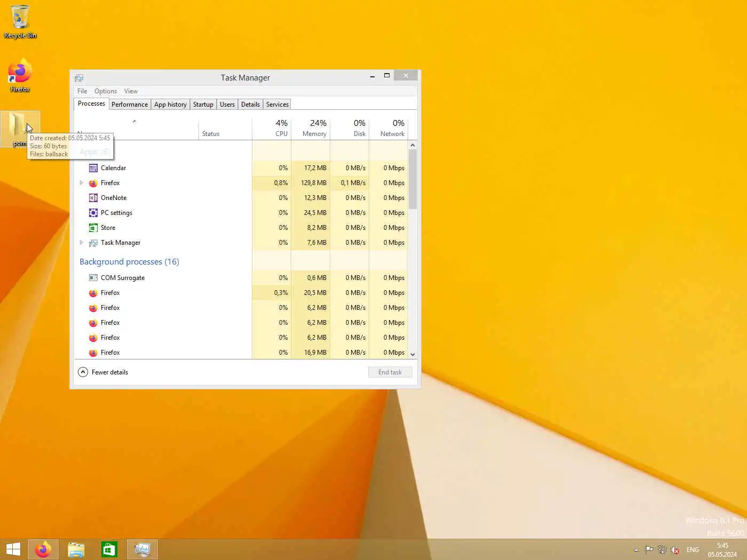Image resolution: width=747 pixels, height=560 pixels.
Task: Click the Task Manager process row icon
Action: [x=93, y=243]
